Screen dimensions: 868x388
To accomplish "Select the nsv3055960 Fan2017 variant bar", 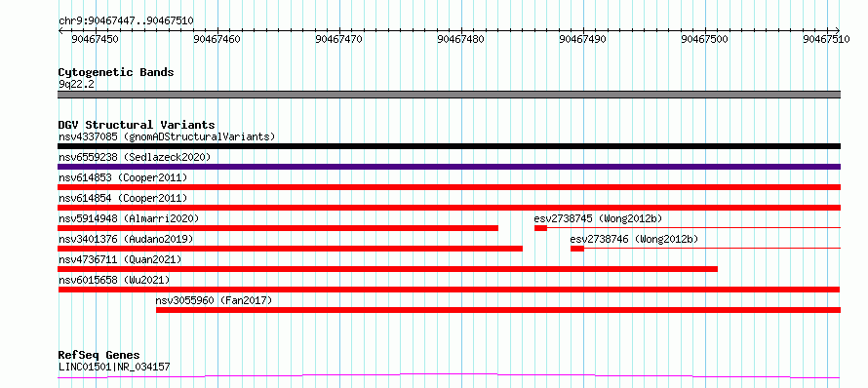I will [498, 310].
